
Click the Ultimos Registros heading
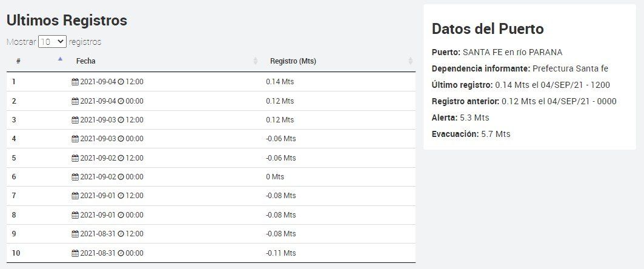67,20
